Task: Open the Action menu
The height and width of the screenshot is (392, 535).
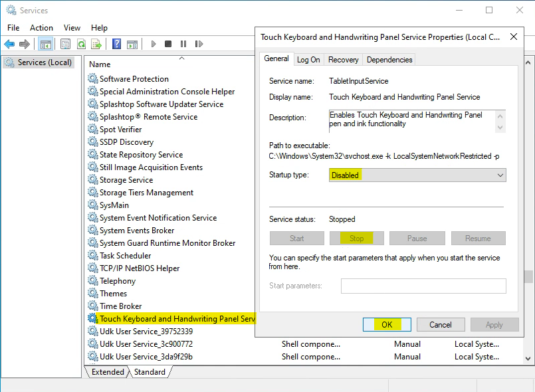Action: (41, 28)
